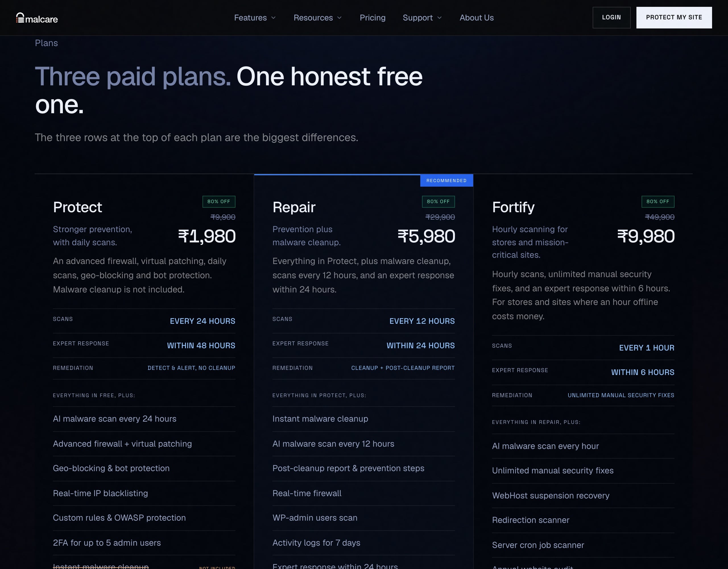This screenshot has width=728, height=569.
Task: Click WITHIN 48 HOURS expert response
Action: [x=201, y=345]
